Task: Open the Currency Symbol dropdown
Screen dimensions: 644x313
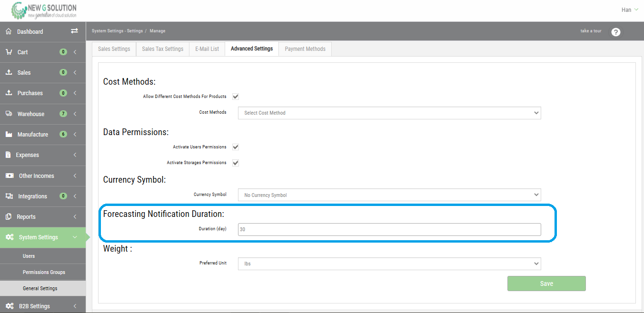Action: point(389,195)
